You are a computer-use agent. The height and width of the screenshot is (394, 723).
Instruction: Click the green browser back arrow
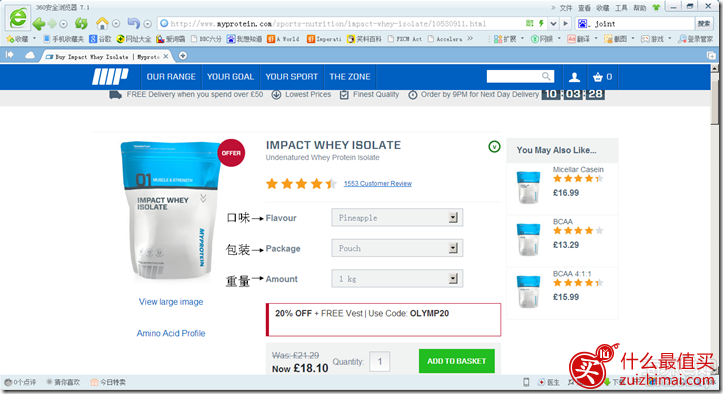pos(39,24)
